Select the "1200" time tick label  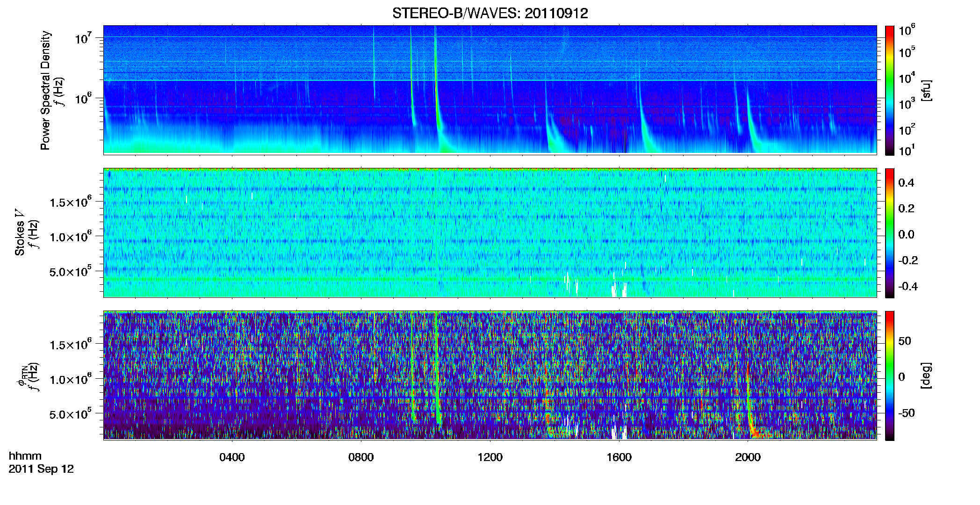[490, 457]
